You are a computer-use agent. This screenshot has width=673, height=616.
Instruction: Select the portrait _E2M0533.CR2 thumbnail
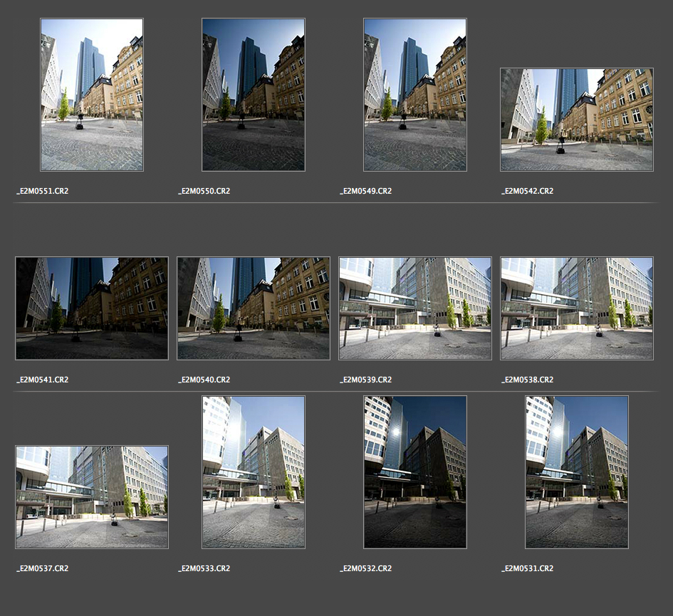coord(254,472)
